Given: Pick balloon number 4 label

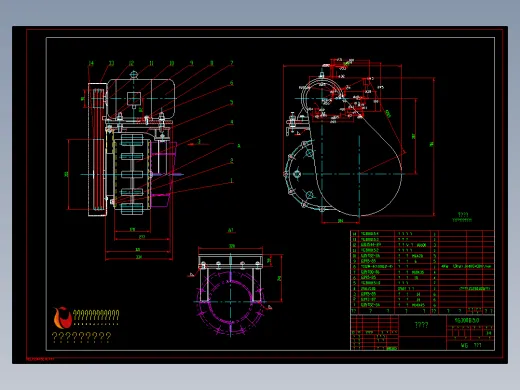Looking at the screenshot, I should coord(232,122).
